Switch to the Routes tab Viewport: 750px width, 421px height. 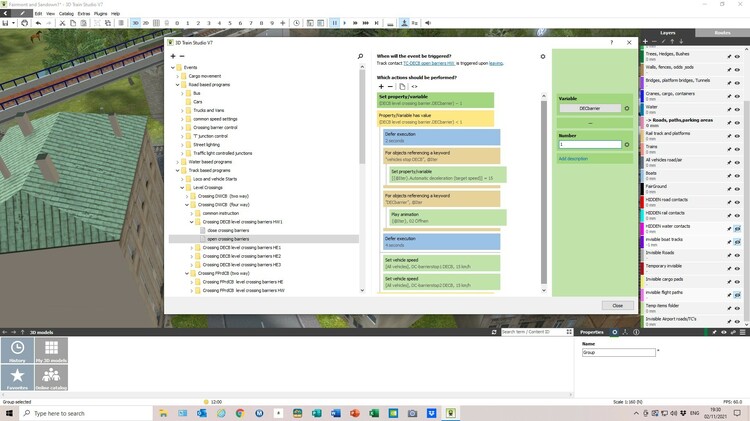tap(722, 33)
